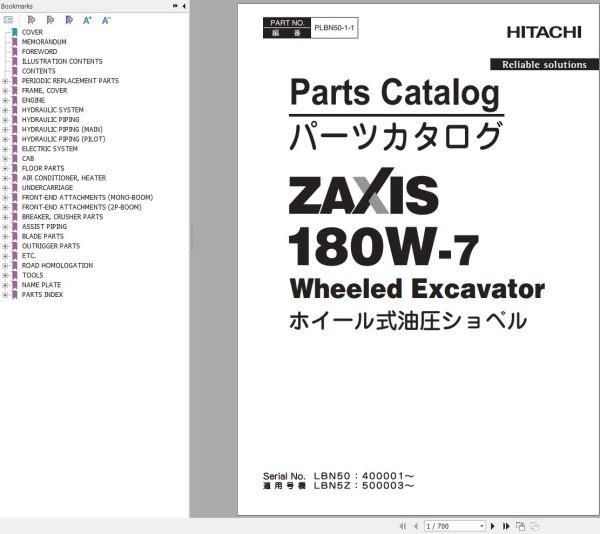Open the page number dropdown
Viewport: 600px width, 534px height.
(x=482, y=526)
